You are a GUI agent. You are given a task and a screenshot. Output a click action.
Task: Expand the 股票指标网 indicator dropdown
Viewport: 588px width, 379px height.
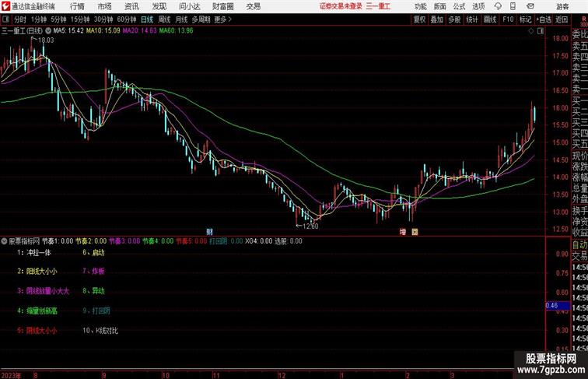click(x=4, y=241)
